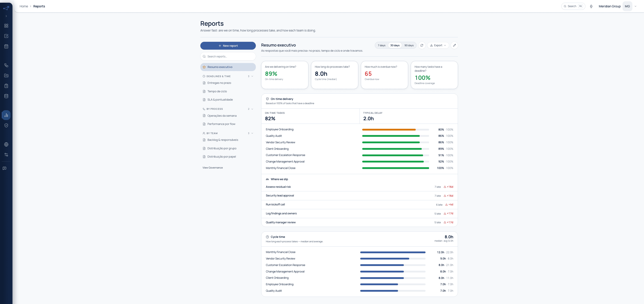Click the Run kickoff call row
The image size is (644, 304).
tap(359, 205)
